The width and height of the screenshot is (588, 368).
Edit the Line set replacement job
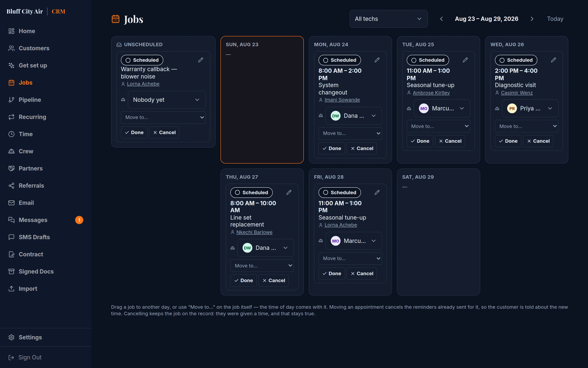(x=289, y=192)
